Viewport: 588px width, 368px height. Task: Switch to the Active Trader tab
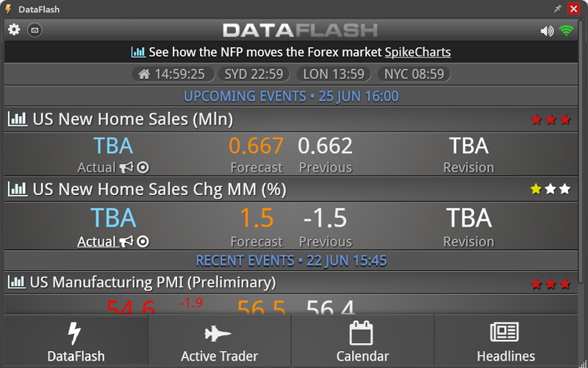point(219,341)
